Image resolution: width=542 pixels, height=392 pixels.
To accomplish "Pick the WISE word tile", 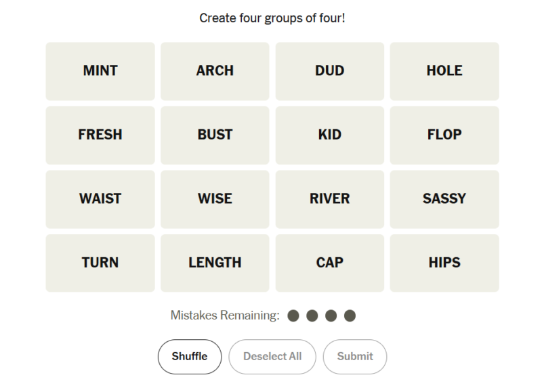I will (215, 199).
